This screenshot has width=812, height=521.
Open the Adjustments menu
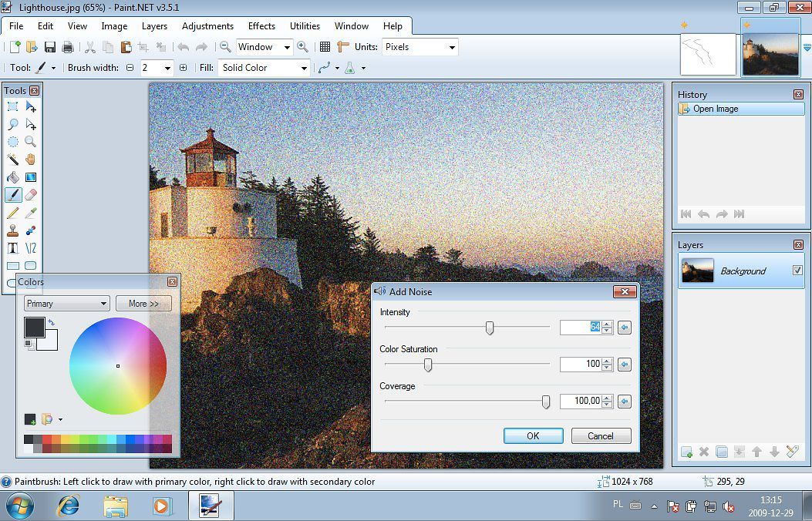point(207,26)
